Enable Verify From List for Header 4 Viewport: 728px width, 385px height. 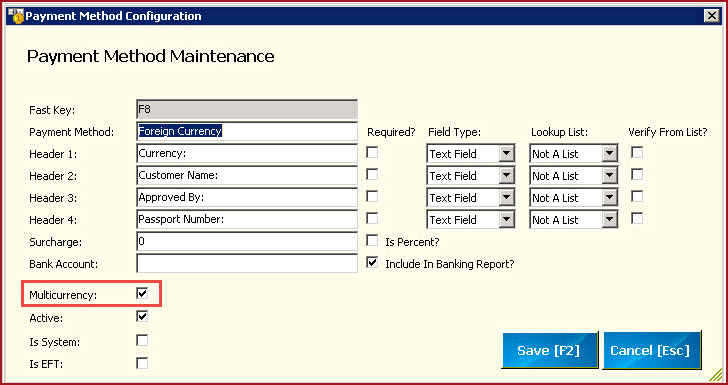pos(637,218)
